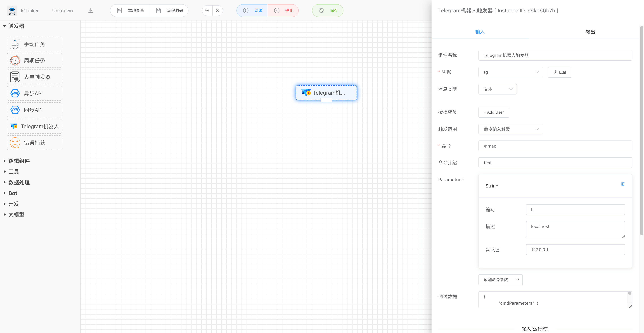Click the zoom out magnifier icon
This screenshot has height=333, width=644.
click(x=207, y=11)
